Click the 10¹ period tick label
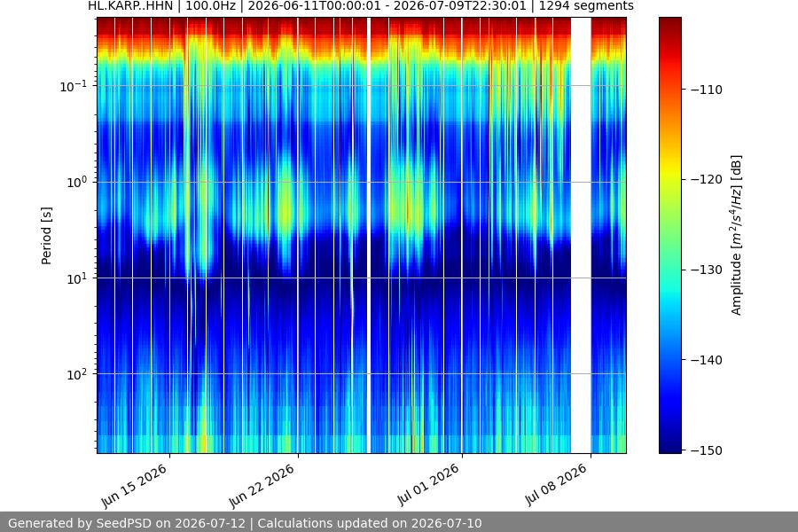 (76, 278)
